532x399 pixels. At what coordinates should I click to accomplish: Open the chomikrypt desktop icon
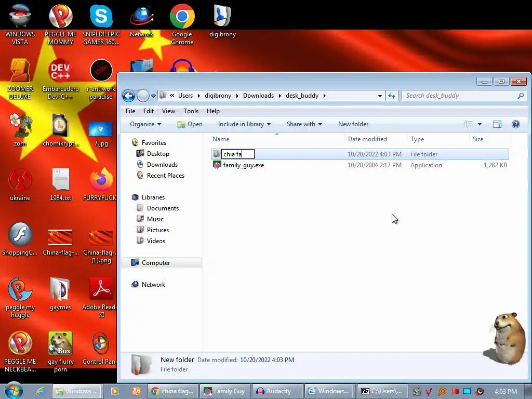pyautogui.click(x=60, y=129)
